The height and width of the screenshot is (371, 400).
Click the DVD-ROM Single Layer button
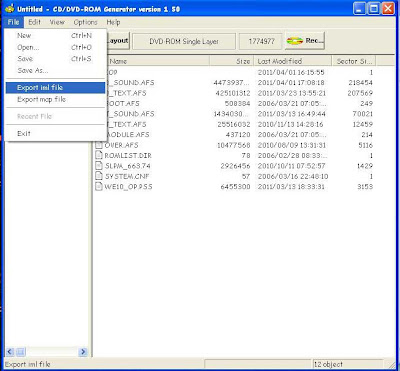(x=184, y=42)
